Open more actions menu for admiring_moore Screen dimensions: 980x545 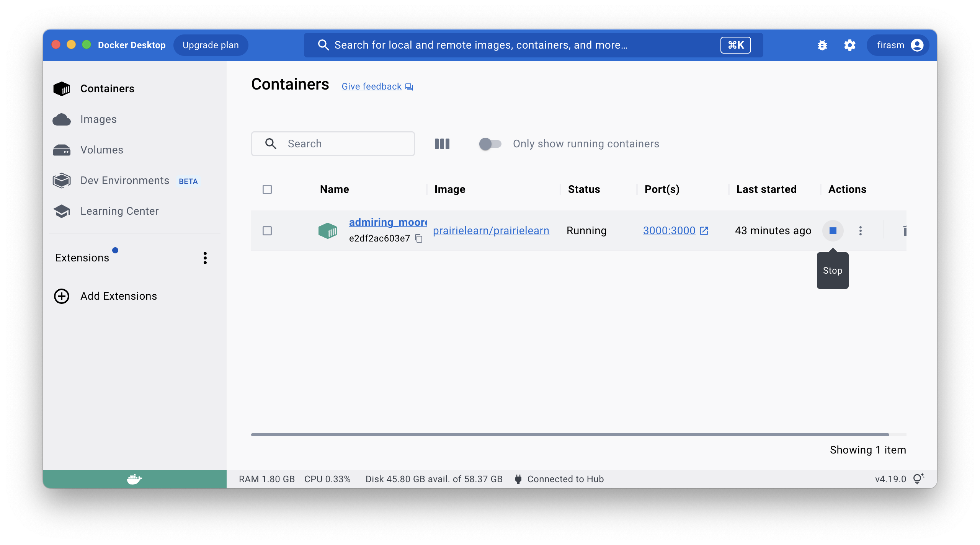pos(860,231)
